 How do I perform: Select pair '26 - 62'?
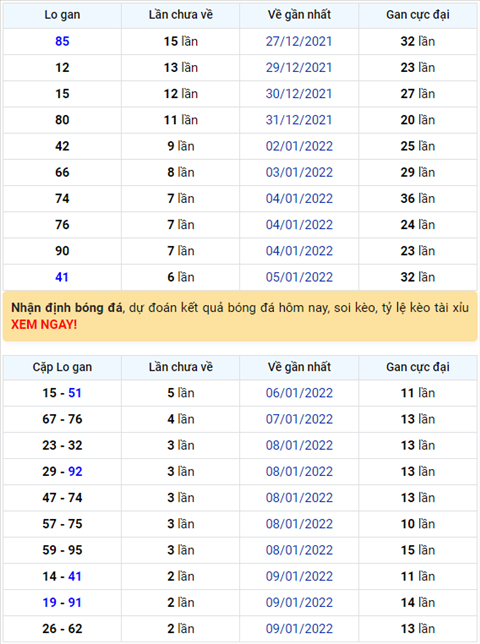coord(62,629)
